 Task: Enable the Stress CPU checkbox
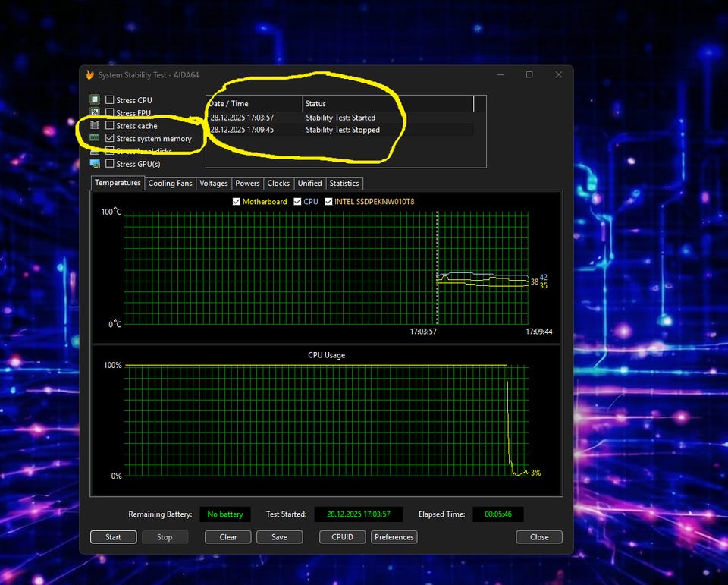(110, 100)
